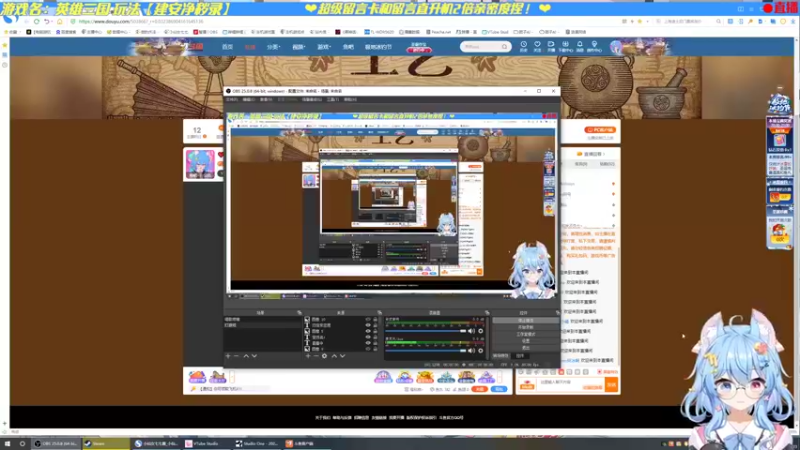Toggle visibility eye of the fourth source in OBS
800x450 pixels.
pyautogui.click(x=368, y=337)
